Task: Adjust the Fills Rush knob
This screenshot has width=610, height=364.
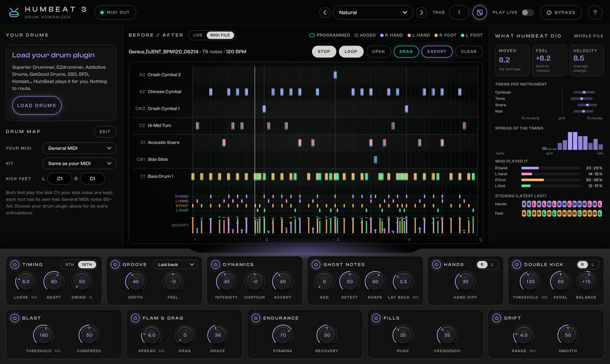Action: coord(403,335)
